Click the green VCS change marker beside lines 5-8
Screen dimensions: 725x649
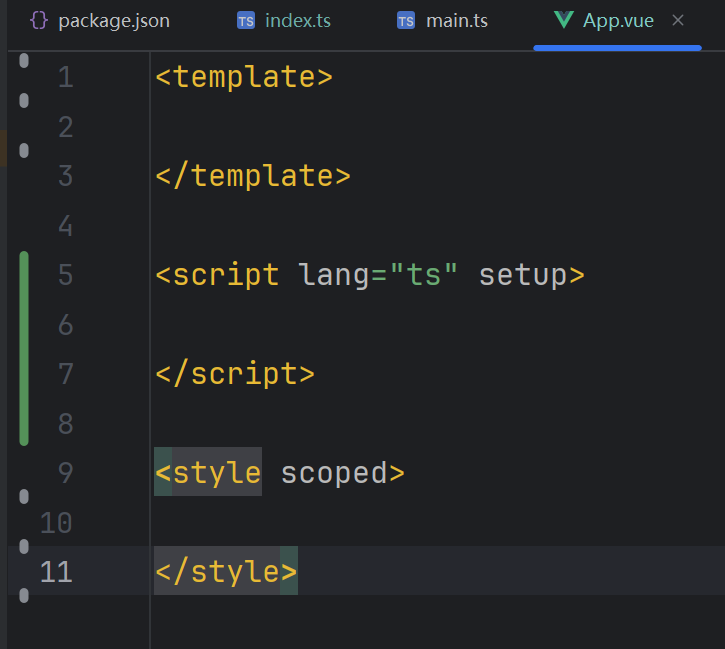(24, 349)
